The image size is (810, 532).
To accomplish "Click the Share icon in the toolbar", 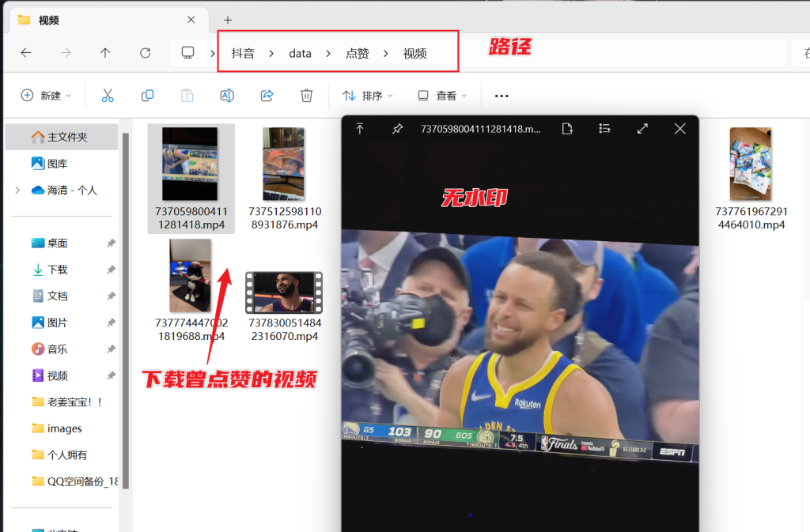I will point(267,95).
